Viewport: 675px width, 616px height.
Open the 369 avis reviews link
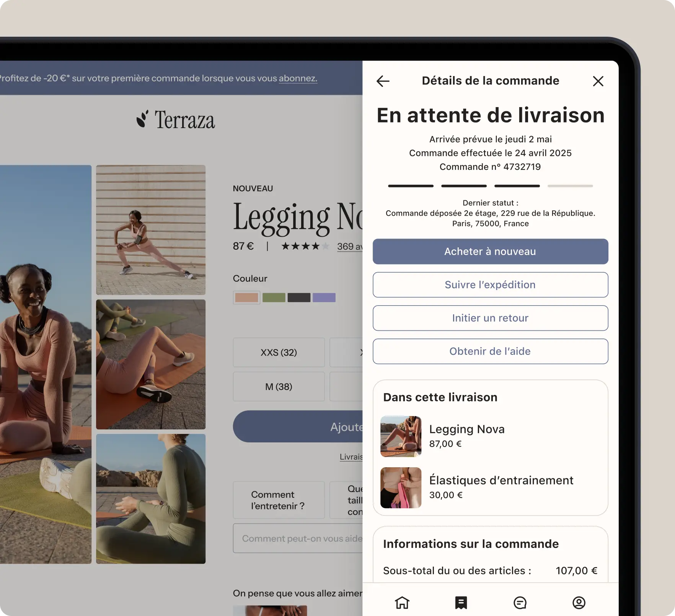coord(350,247)
